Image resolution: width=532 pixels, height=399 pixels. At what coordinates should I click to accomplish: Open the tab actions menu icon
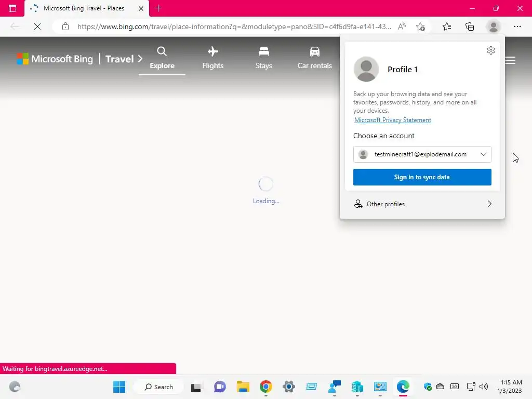point(12,8)
